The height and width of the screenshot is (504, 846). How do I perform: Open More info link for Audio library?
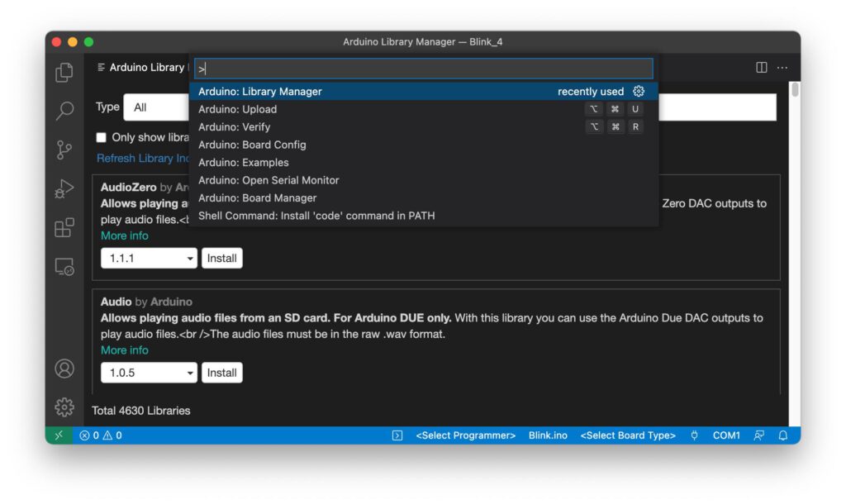point(125,350)
